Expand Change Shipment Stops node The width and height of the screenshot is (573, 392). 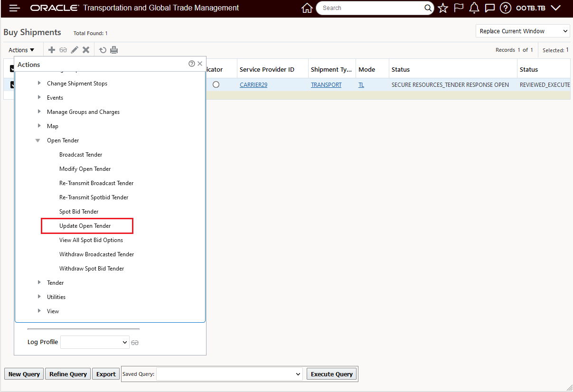coord(39,83)
